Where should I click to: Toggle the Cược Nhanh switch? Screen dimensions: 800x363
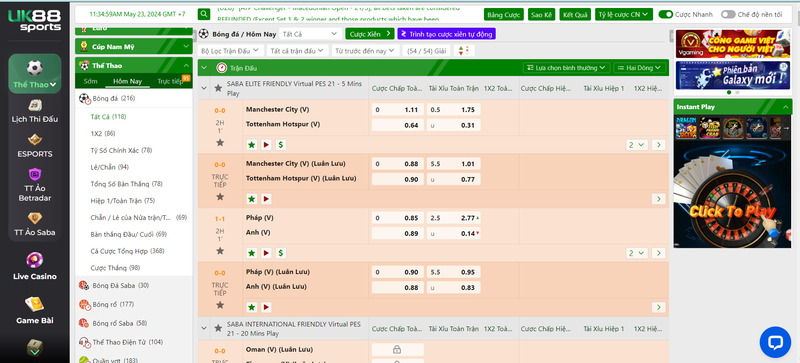pos(665,14)
